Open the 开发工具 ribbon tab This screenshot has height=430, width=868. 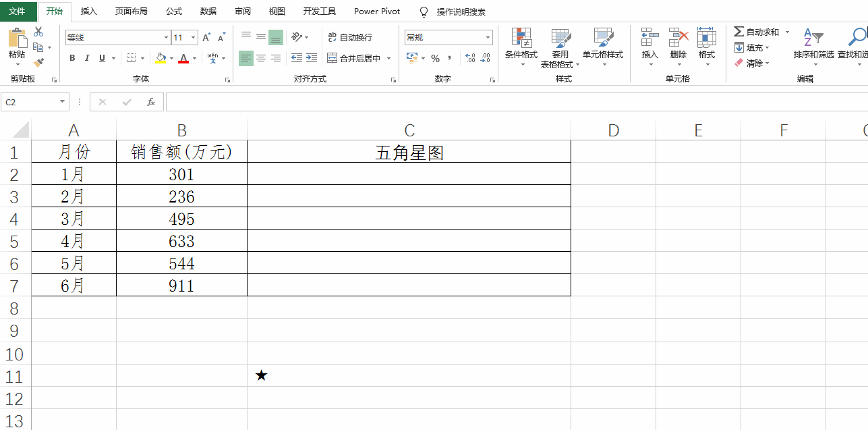[319, 11]
